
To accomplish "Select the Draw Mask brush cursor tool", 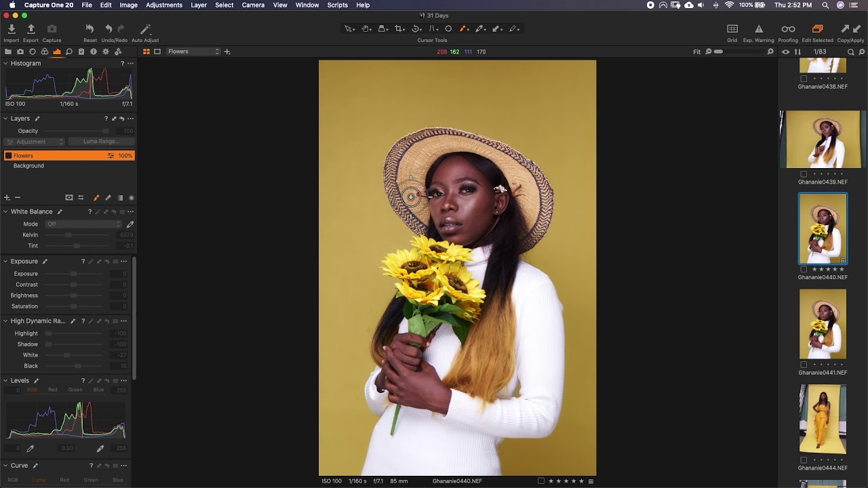I will pyautogui.click(x=464, y=28).
